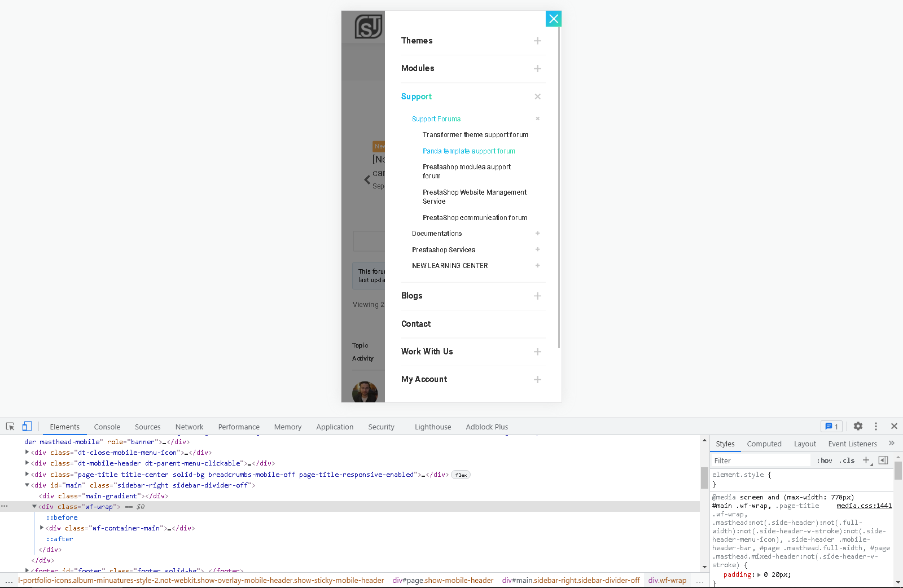The image size is (903, 588).
Task: Switch to the Security tab
Action: (x=382, y=427)
